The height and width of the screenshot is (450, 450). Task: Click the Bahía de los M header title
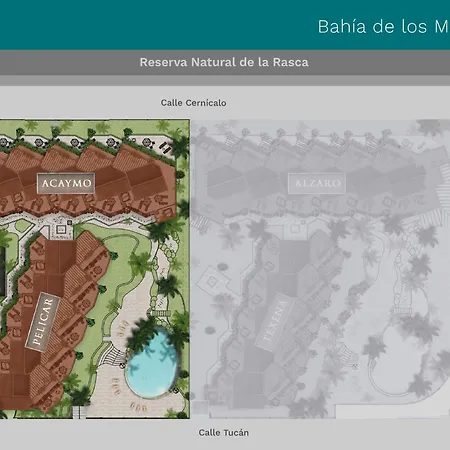click(x=383, y=27)
